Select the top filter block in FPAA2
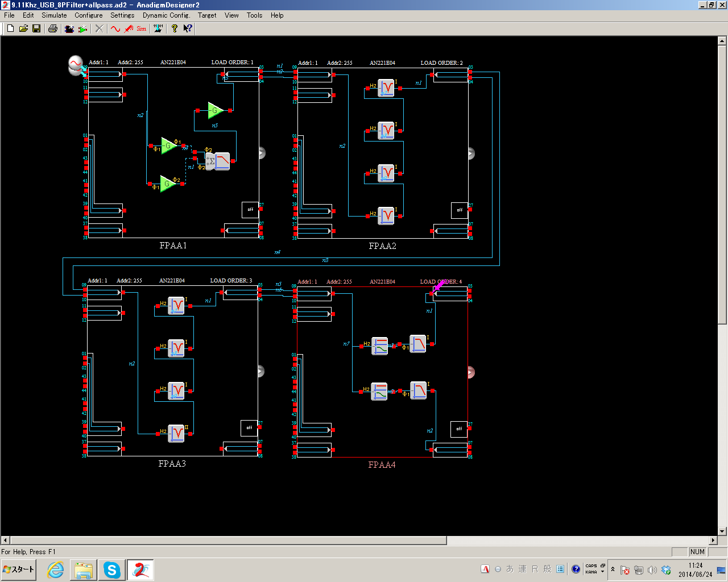Image resolution: width=728 pixels, height=582 pixels. 387,88
